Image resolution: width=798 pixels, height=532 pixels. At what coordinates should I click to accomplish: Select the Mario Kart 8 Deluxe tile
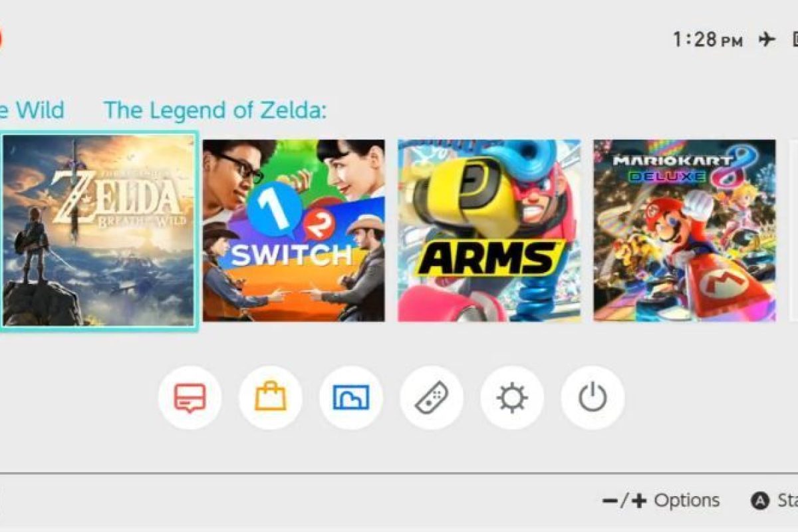684,231
